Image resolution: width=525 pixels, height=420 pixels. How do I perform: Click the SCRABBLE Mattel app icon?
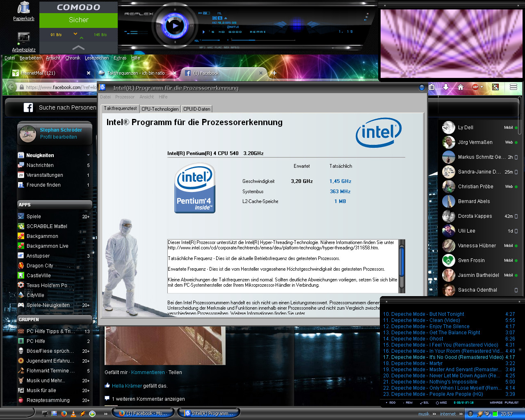point(21,226)
